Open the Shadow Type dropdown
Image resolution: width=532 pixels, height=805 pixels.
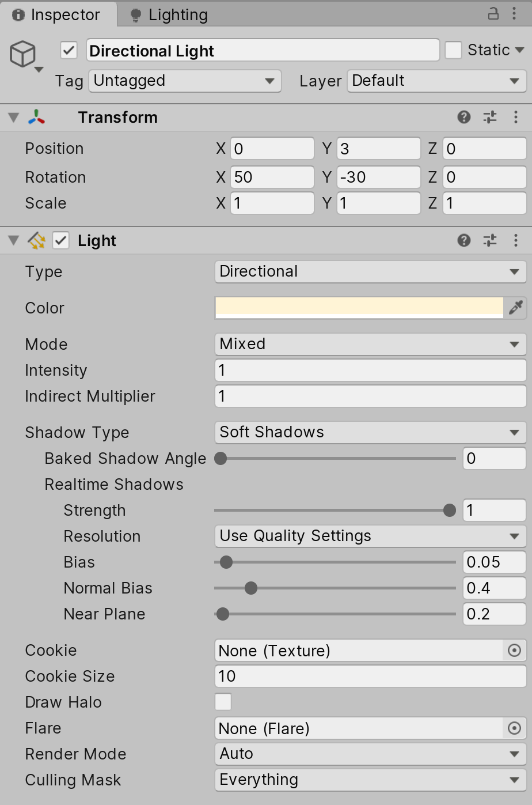tap(370, 432)
